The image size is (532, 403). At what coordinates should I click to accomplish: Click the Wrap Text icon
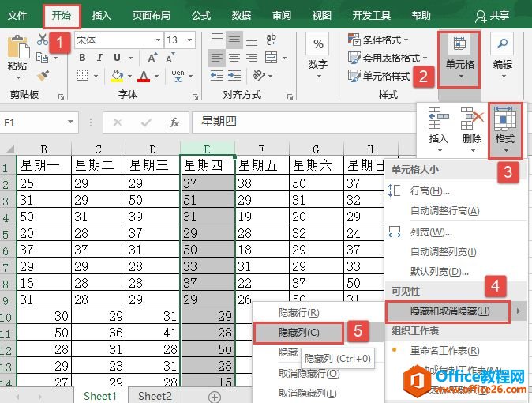(x=271, y=40)
